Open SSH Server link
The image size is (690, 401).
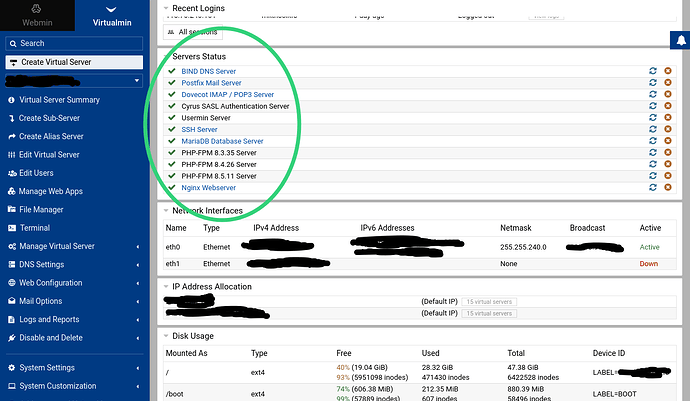pyautogui.click(x=199, y=129)
